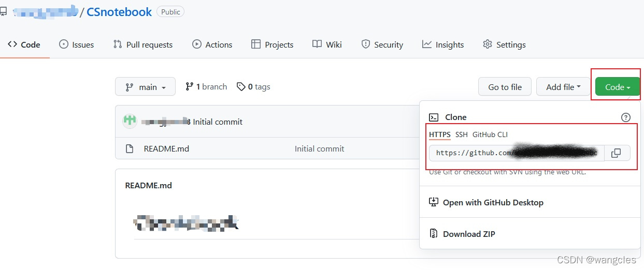Screen dimensions: 644x270
Task: Click the book icon in Wiki tab
Action: click(x=317, y=44)
